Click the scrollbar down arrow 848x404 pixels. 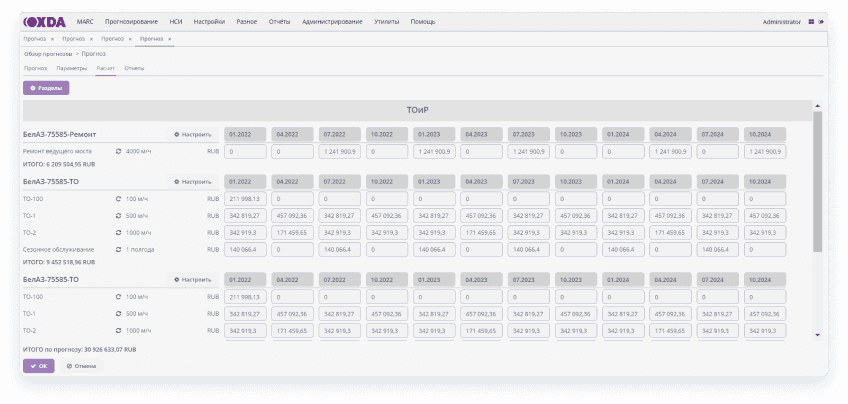[x=817, y=335]
